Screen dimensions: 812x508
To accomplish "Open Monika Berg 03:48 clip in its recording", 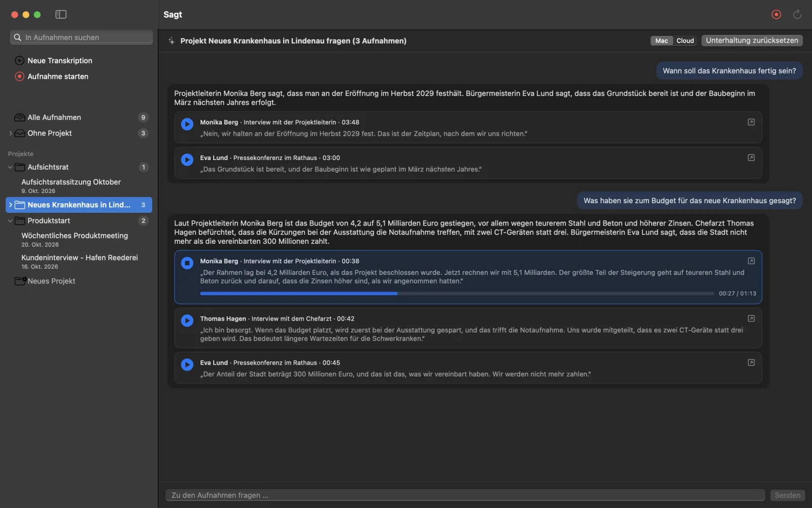I will click(751, 122).
